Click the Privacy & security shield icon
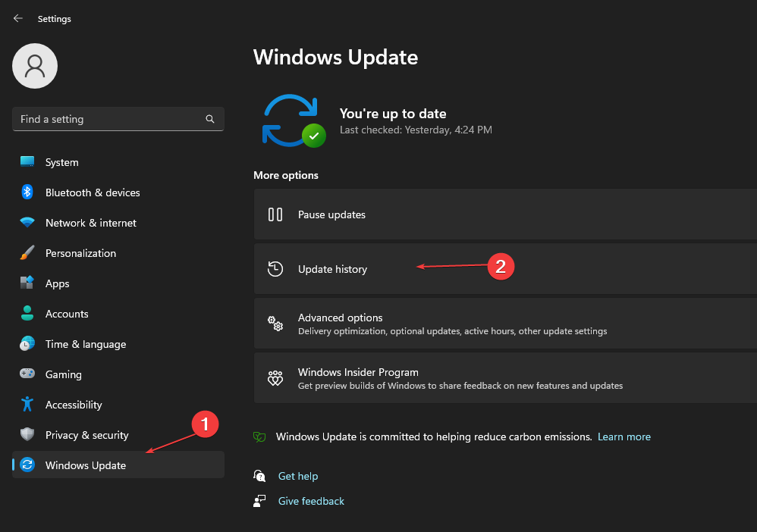The width and height of the screenshot is (757, 532). [27, 435]
